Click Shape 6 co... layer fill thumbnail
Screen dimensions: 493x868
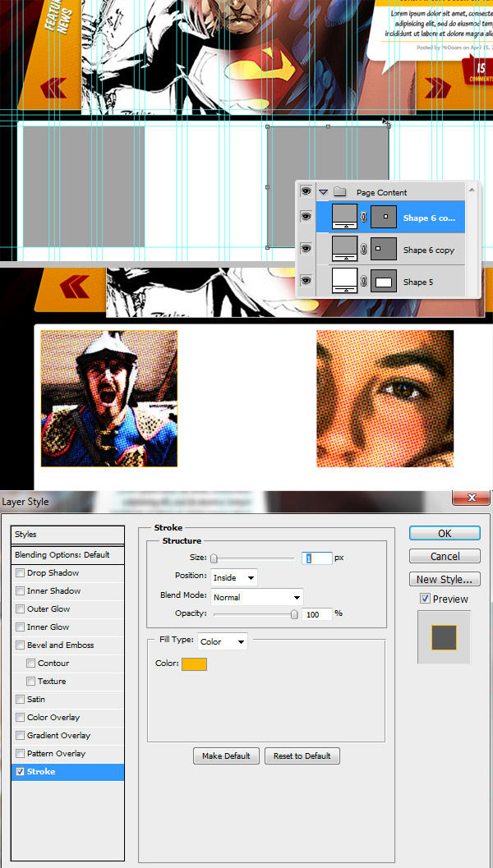click(344, 217)
